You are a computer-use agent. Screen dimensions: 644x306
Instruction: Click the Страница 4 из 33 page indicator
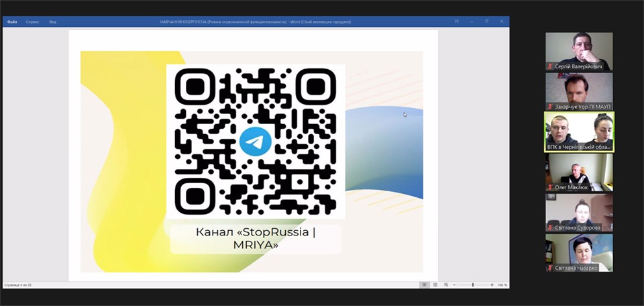[x=18, y=285]
